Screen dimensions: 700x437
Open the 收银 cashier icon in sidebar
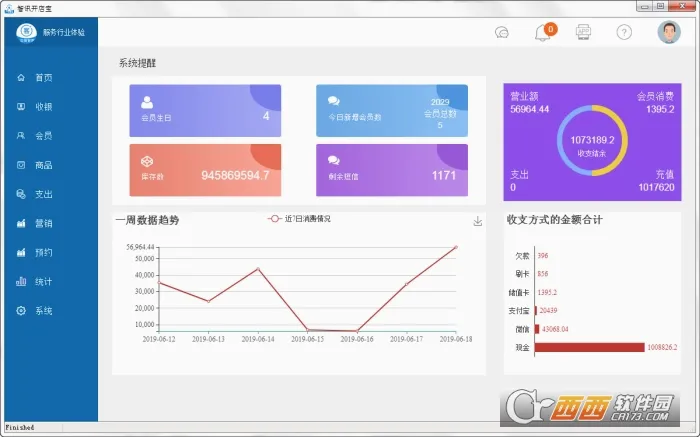(21, 107)
